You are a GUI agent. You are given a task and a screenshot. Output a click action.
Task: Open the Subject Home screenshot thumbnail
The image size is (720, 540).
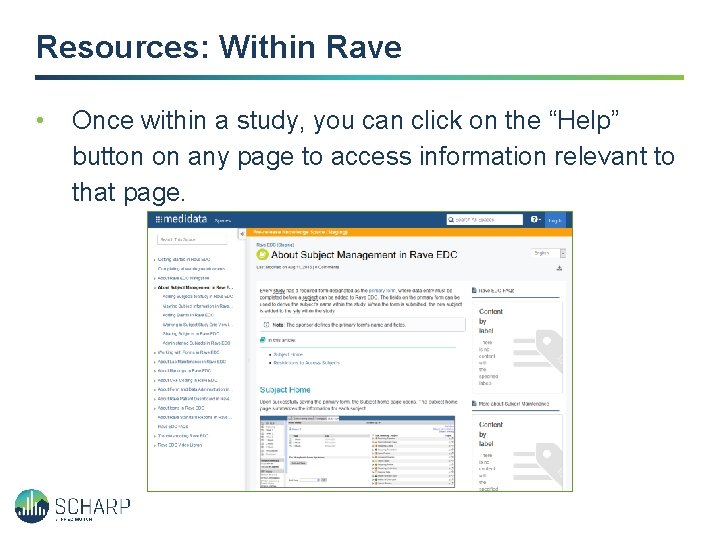(x=357, y=451)
